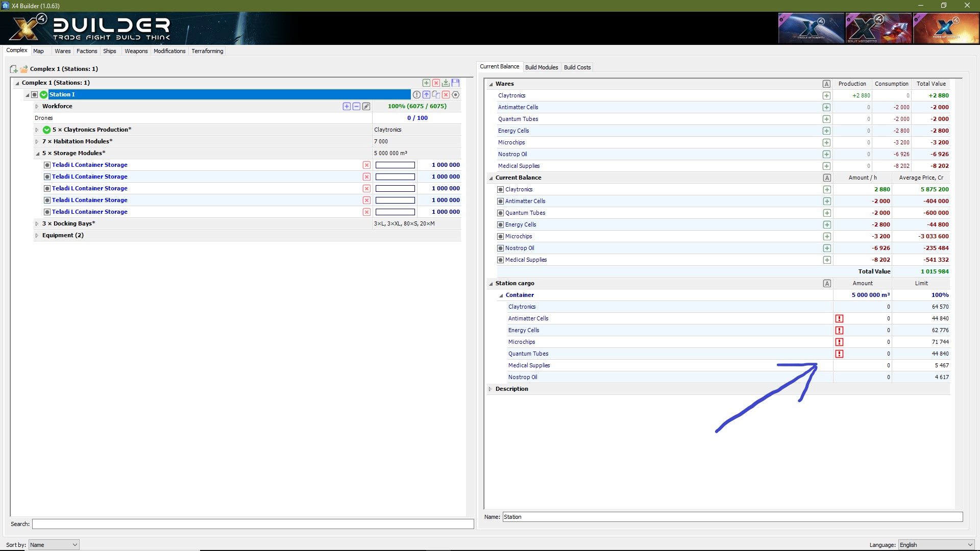Screen dimensions: 980x551
Task: Open the Sort by Name dropdown
Action: click(x=54, y=544)
